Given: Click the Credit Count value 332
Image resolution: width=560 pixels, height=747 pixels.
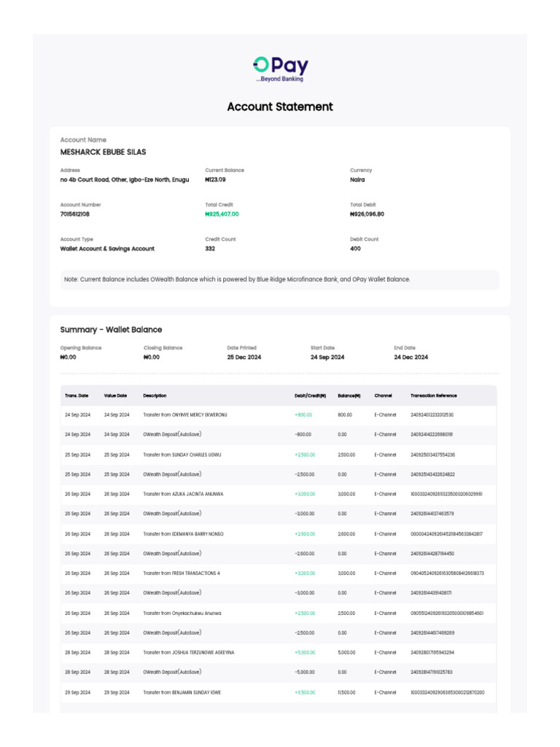Looking at the screenshot, I should (210, 249).
